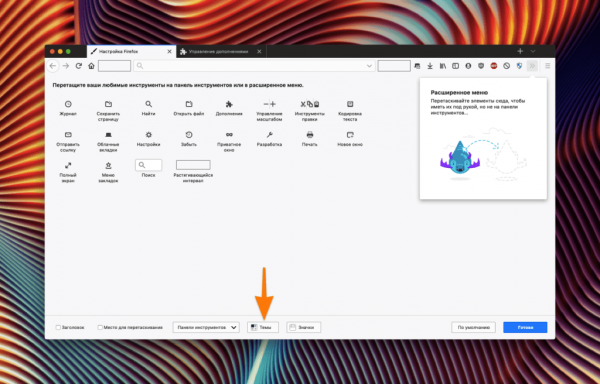This screenshot has height=384, width=600.
Task: Expand the double-chevron overflow menu button
Action: pos(532,66)
